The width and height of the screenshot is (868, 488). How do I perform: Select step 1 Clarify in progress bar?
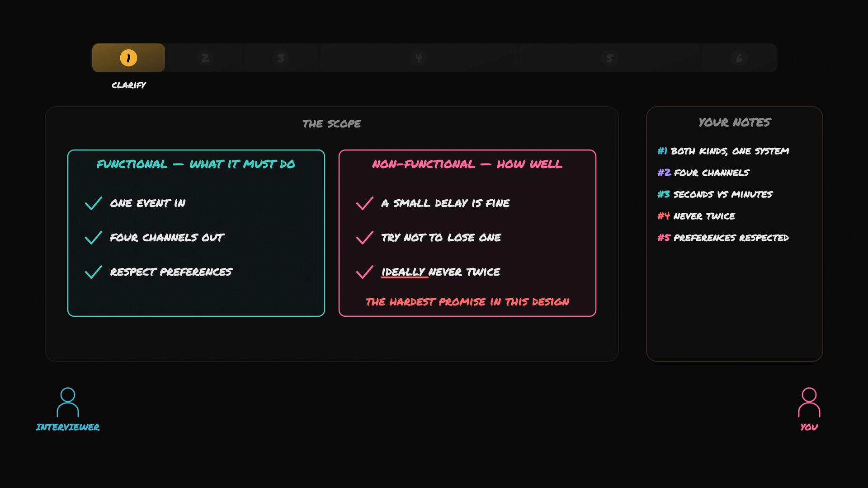[x=128, y=58]
